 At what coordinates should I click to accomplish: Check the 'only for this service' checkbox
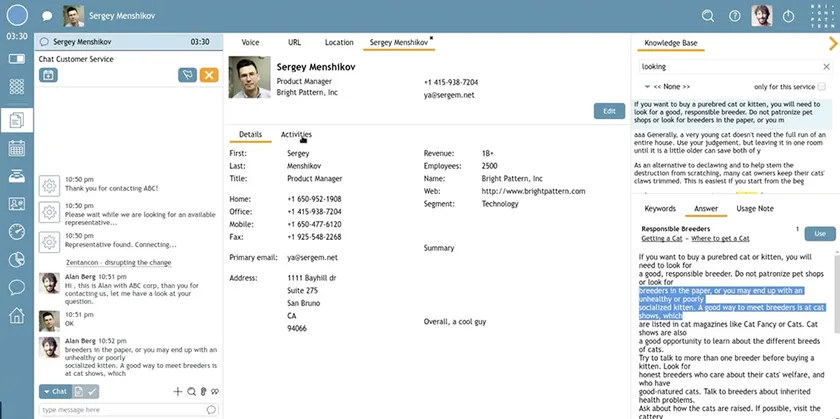[x=821, y=87]
